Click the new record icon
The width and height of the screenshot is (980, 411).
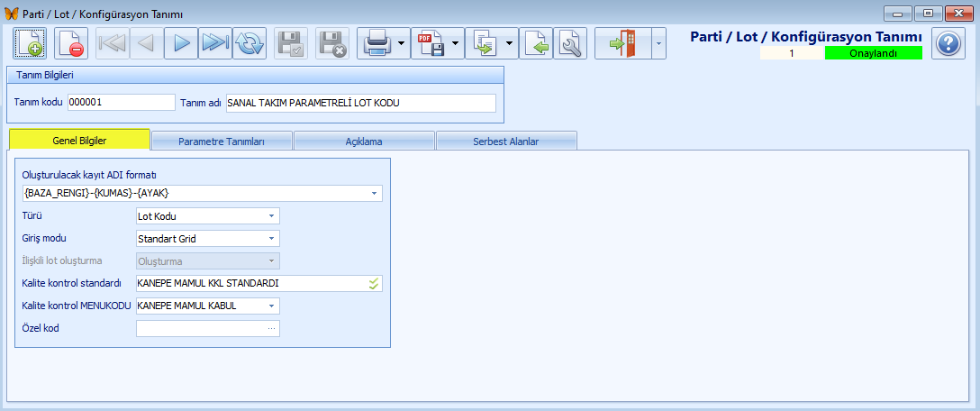coord(30,43)
